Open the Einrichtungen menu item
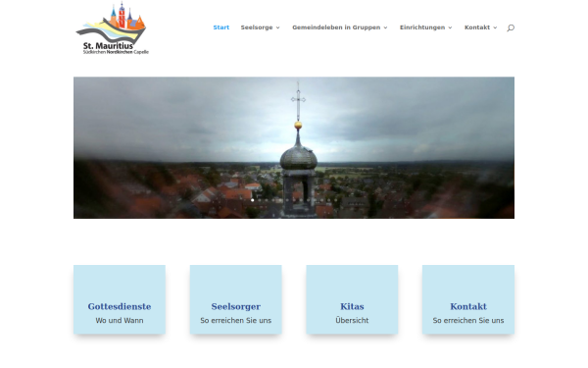Image resolution: width=588 pixels, height=368 pixels. 425,27
